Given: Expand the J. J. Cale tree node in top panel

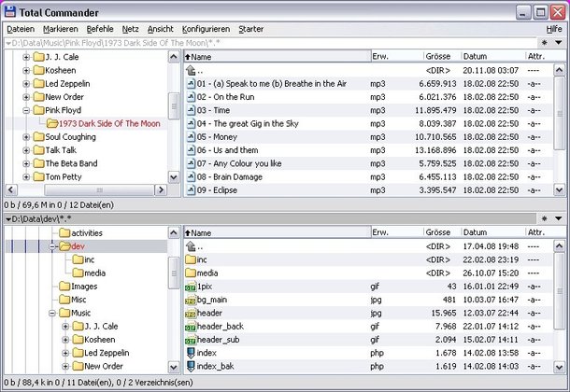Looking at the screenshot, I should 25,57.
